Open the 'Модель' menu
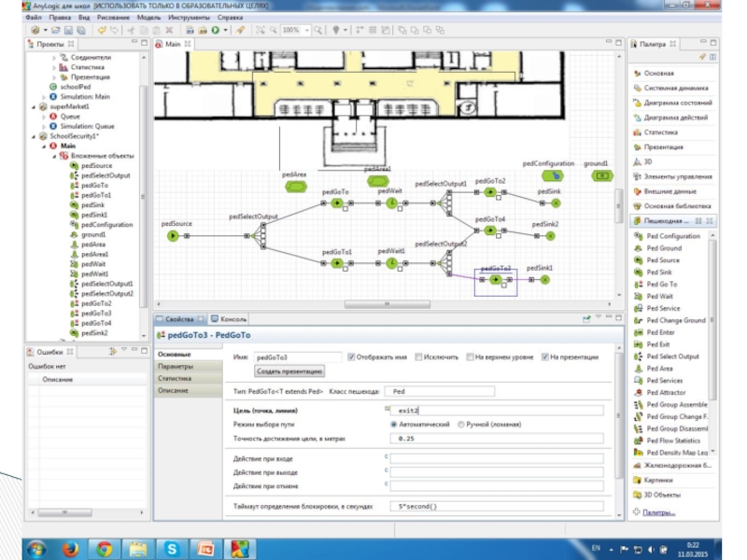 coord(148,17)
